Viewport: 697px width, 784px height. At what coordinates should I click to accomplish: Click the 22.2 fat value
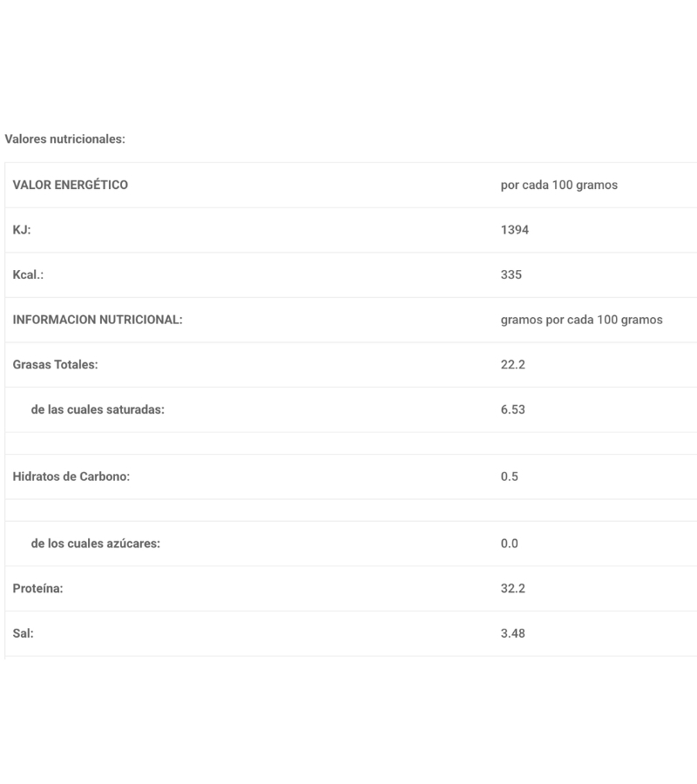click(513, 364)
